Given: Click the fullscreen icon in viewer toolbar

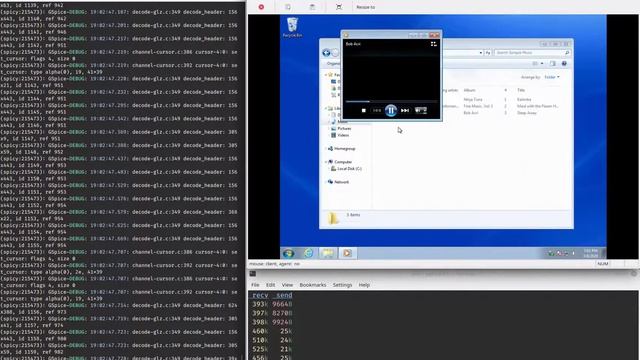Looking at the screenshot, I should pos(339,7).
